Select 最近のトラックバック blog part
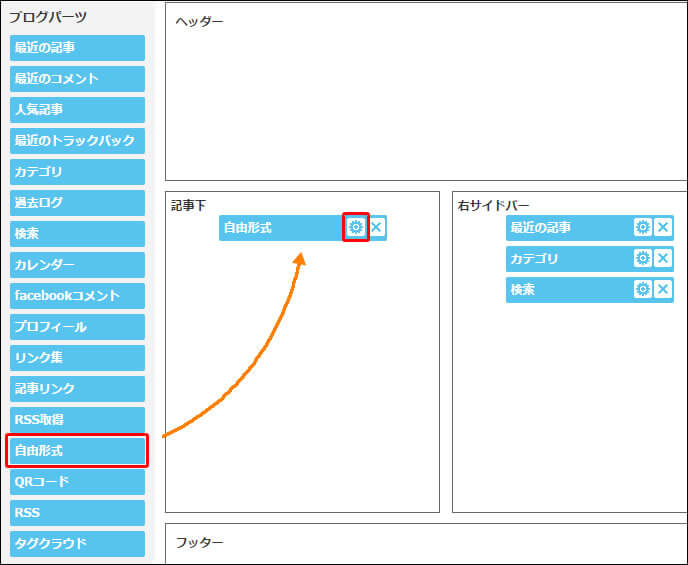This screenshot has height=565, width=688. (77, 141)
